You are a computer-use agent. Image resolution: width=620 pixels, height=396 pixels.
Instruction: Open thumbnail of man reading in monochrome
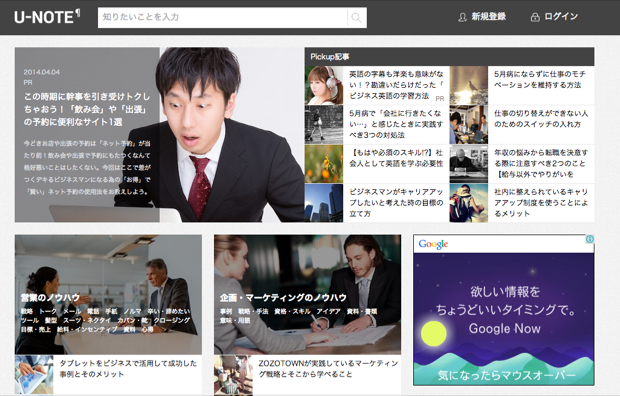(469, 164)
